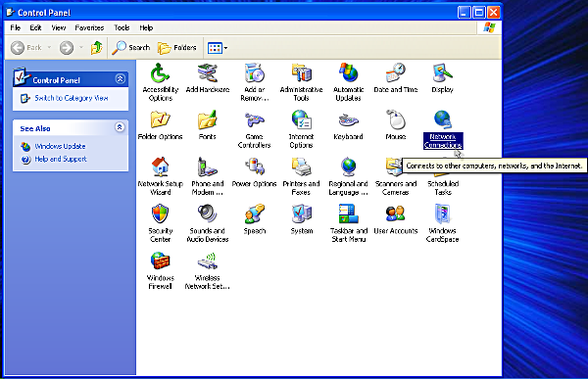
Task: Open Add or Remove Programs
Action: (255, 82)
